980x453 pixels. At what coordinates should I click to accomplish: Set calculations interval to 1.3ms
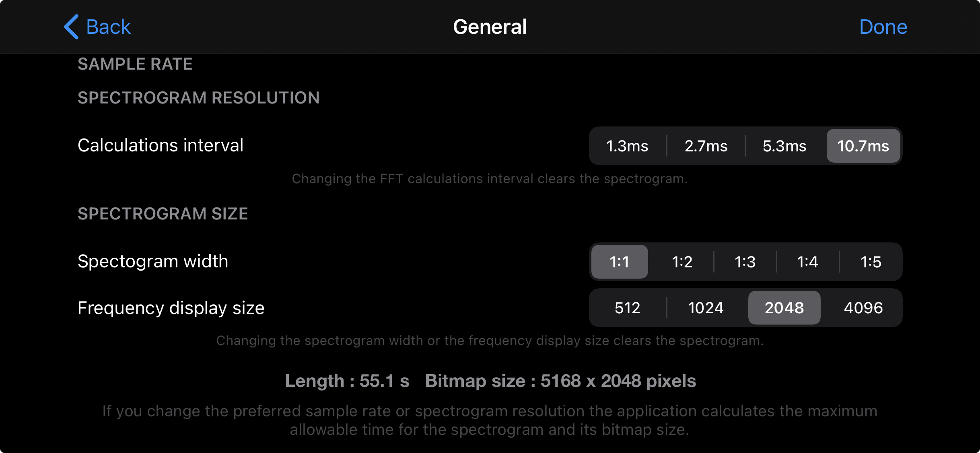(628, 146)
